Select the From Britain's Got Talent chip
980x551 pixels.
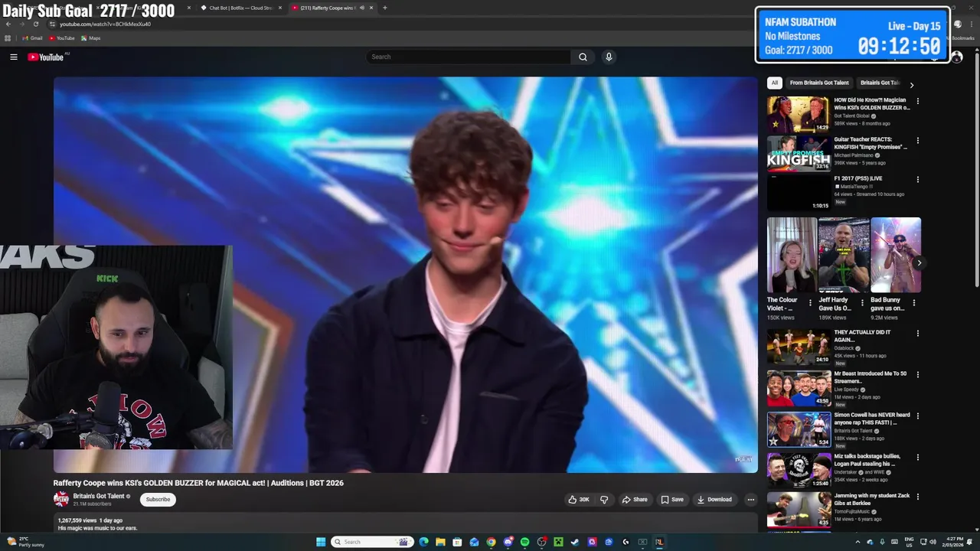pos(819,83)
